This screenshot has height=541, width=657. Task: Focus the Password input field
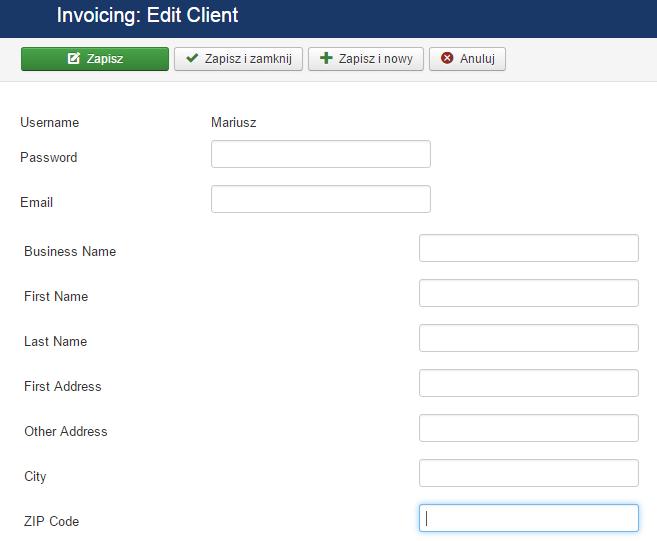tap(321, 154)
